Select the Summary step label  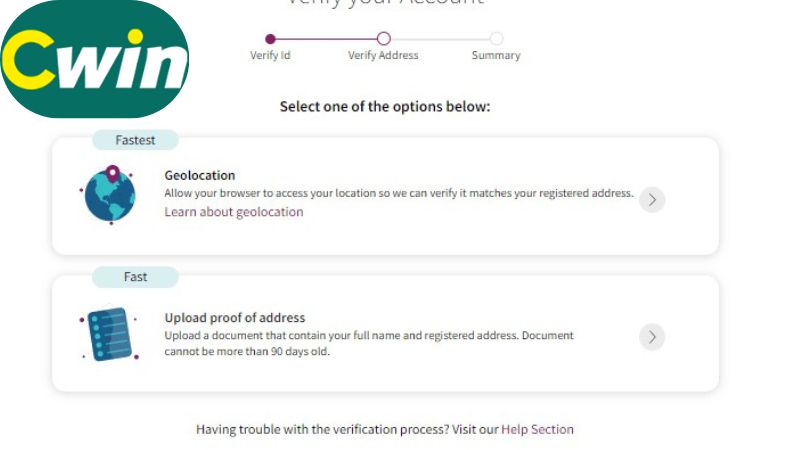pyautogui.click(x=496, y=56)
